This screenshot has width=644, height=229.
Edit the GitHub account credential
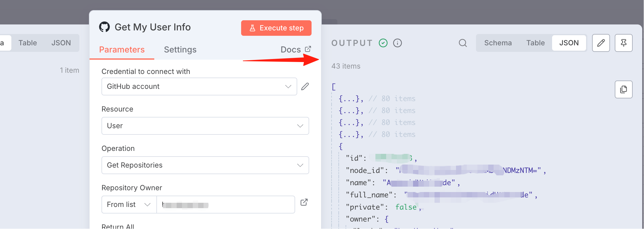tap(305, 86)
